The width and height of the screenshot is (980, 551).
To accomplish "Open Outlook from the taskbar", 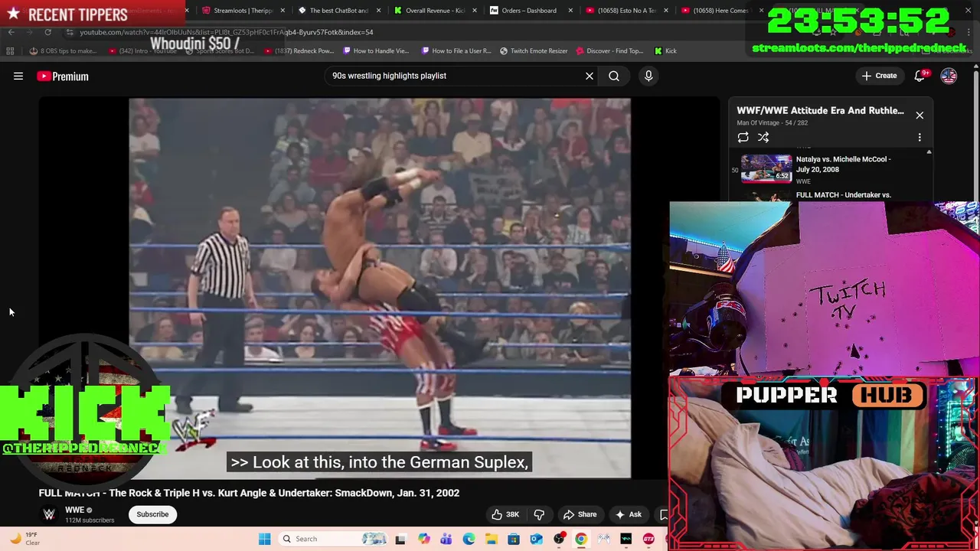I will (x=536, y=539).
